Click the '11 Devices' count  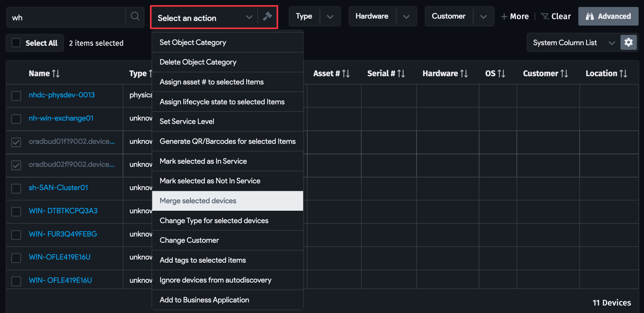pos(612,303)
